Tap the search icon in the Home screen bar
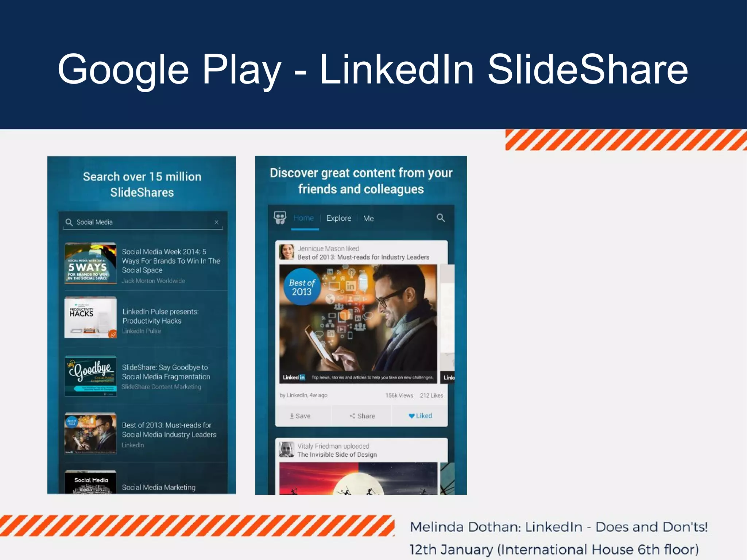747x560 pixels. pos(441,218)
